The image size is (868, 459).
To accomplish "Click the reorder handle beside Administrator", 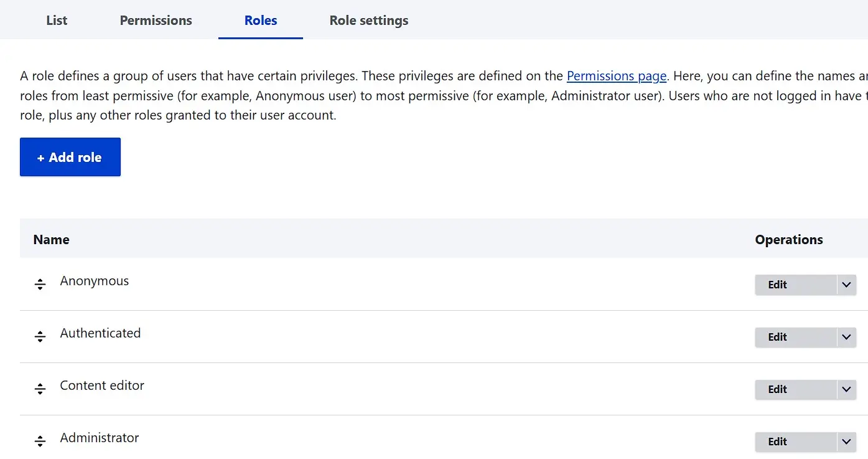I will point(40,441).
